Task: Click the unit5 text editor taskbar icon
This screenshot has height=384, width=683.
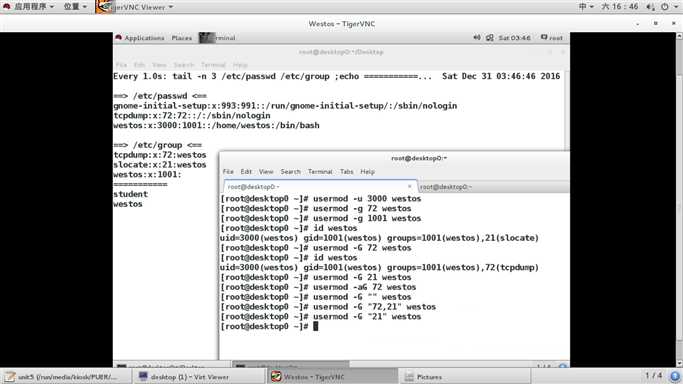Action: coord(10,377)
